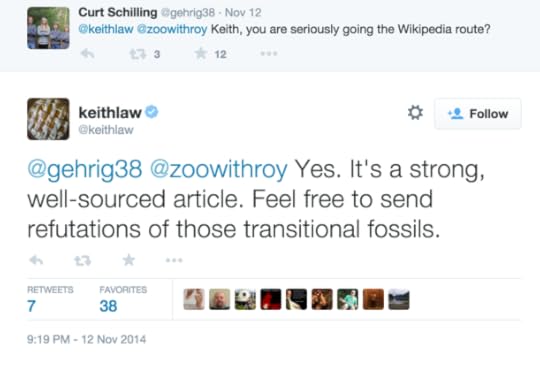Reply to keithlaw's main tweet
540x367 pixels.
[36, 260]
